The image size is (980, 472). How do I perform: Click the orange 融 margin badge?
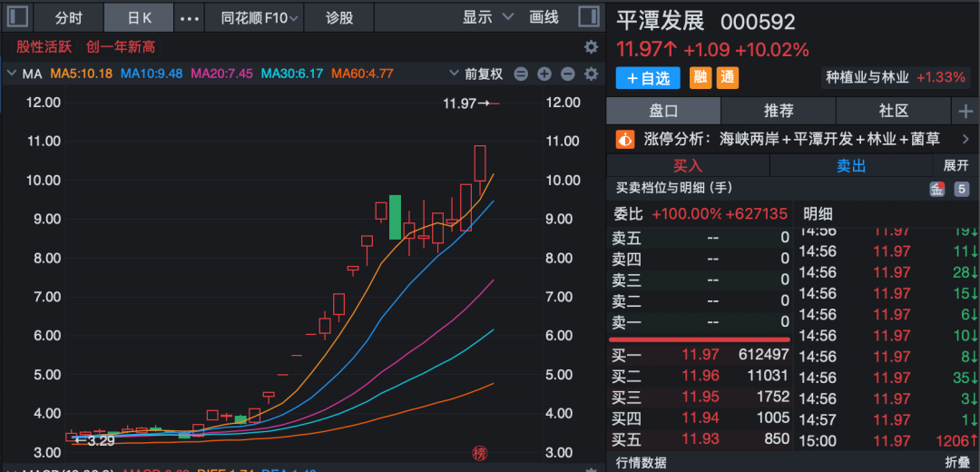[701, 78]
